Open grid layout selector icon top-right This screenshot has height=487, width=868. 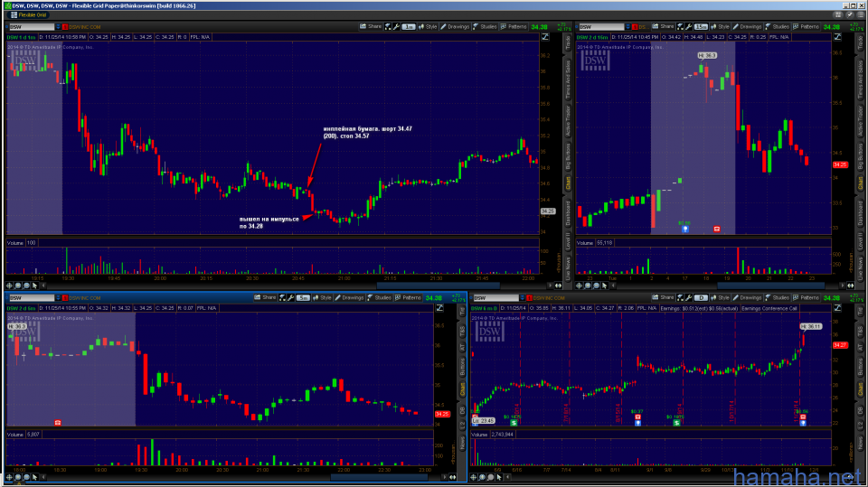pos(838,15)
